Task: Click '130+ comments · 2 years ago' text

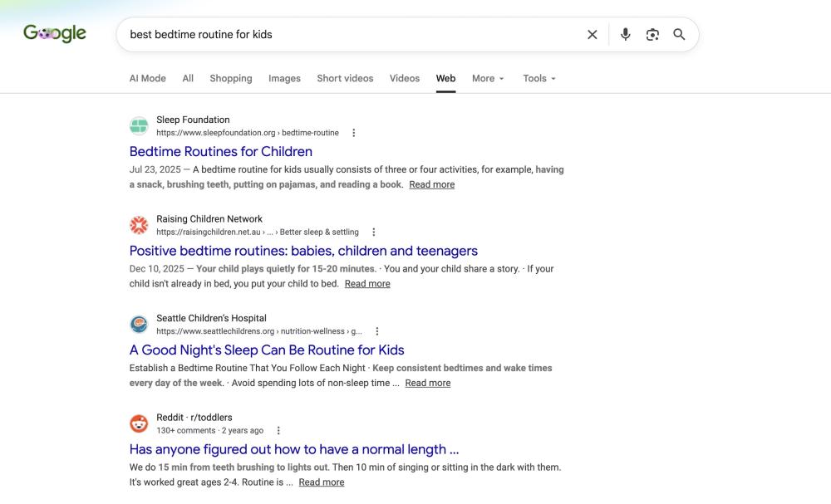Action: point(210,430)
